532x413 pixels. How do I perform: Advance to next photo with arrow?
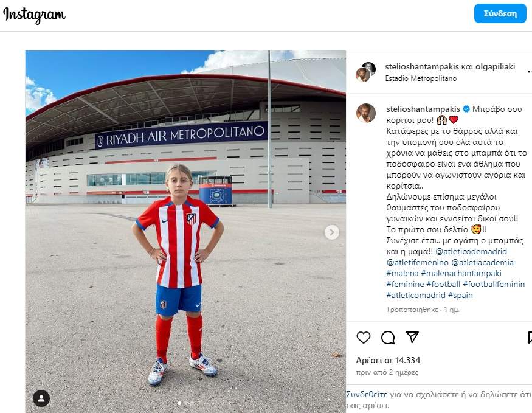click(x=332, y=232)
